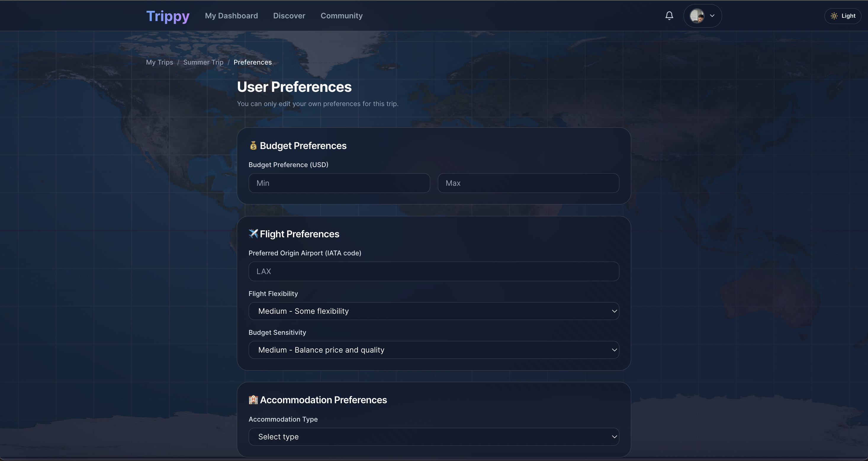Open the Discover page
Screen dimensions: 868x461
pos(289,16)
